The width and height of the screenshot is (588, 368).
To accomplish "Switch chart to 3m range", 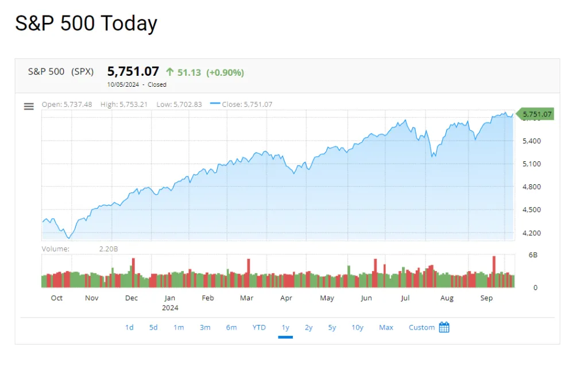I will 205,328.
